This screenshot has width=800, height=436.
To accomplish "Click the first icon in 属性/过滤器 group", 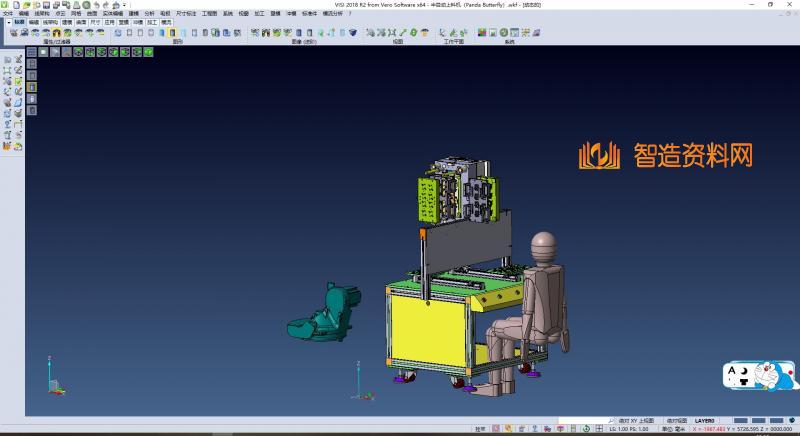I will pos(12,33).
